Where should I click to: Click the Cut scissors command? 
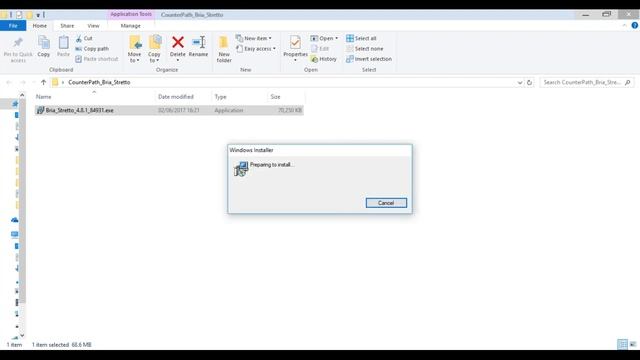point(84,38)
